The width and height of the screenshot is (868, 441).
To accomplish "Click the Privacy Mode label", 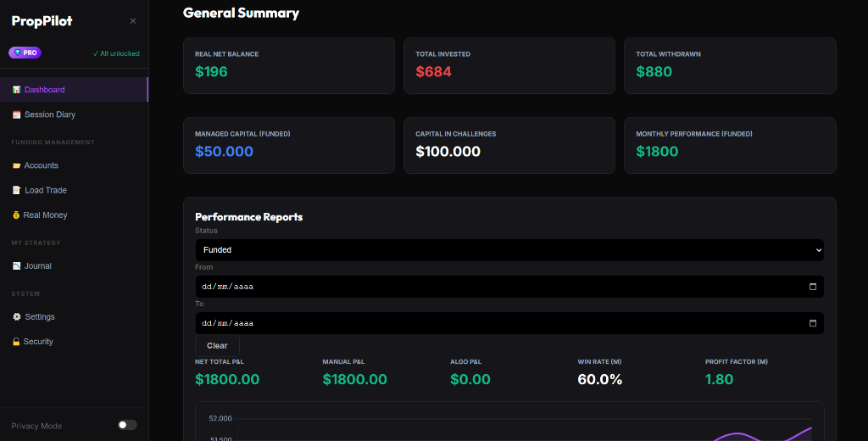I will coord(36,426).
